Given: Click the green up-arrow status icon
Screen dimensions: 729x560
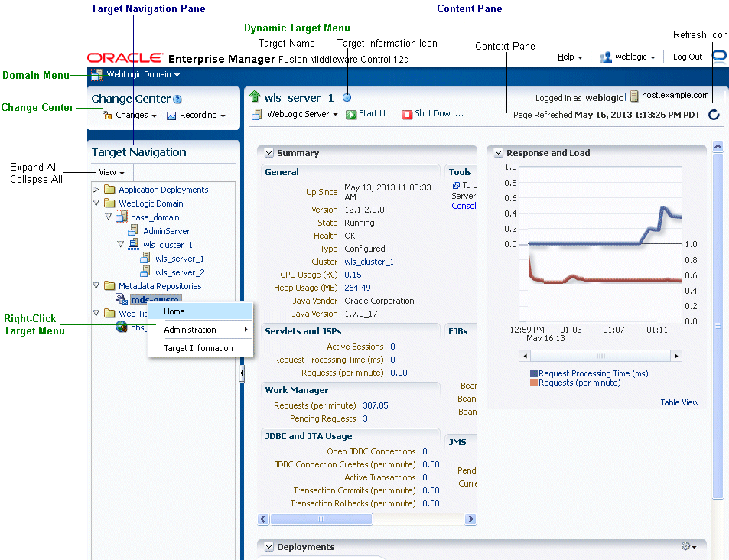Looking at the screenshot, I should [254, 96].
